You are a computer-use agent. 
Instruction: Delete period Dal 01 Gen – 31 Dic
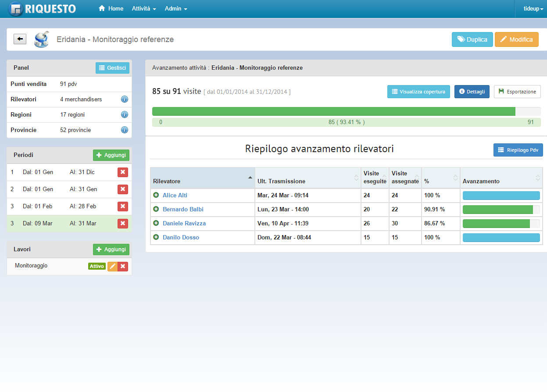pos(123,172)
